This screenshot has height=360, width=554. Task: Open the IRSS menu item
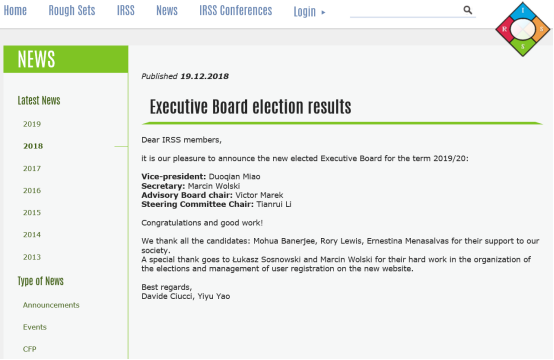(126, 11)
